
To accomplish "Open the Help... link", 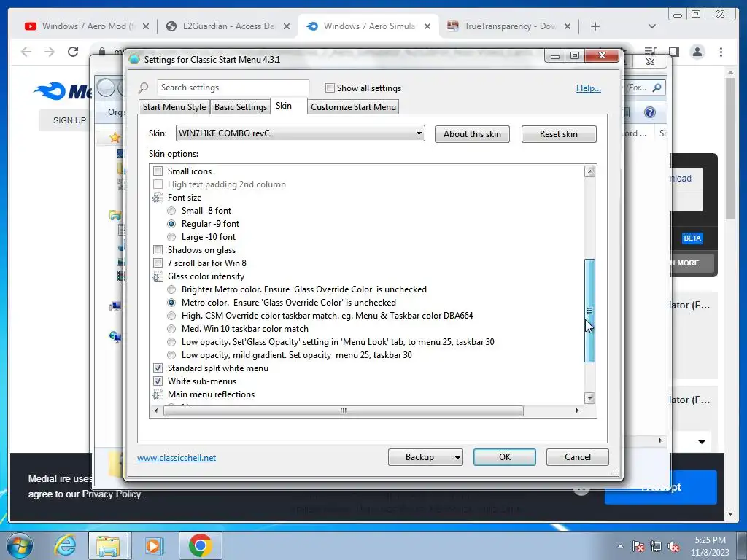I will coord(589,88).
